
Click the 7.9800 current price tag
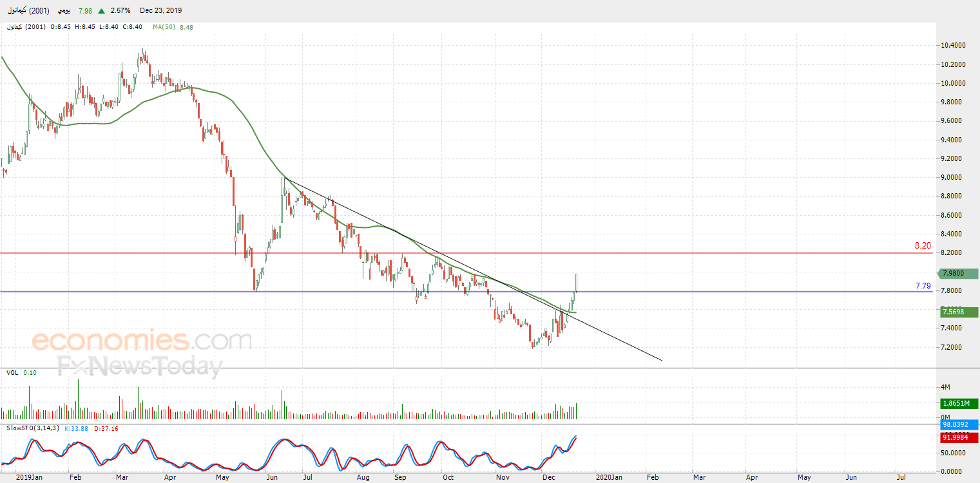pos(958,274)
